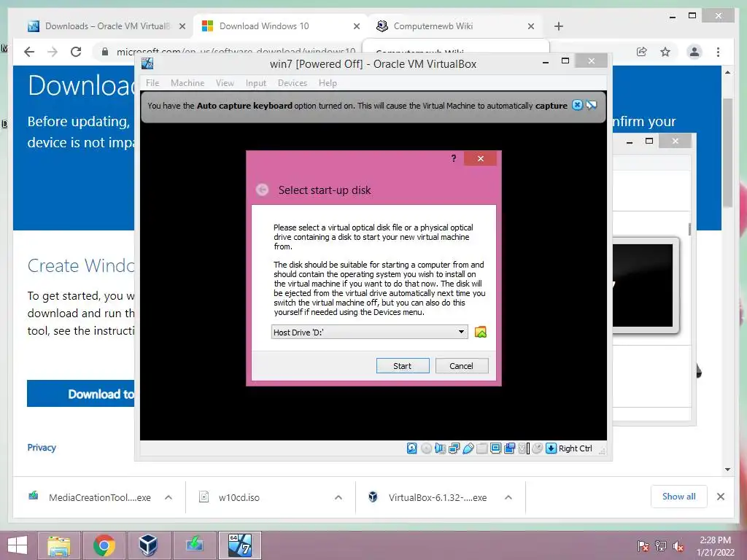Click the Start button in dialog
747x560 pixels.
403,366
